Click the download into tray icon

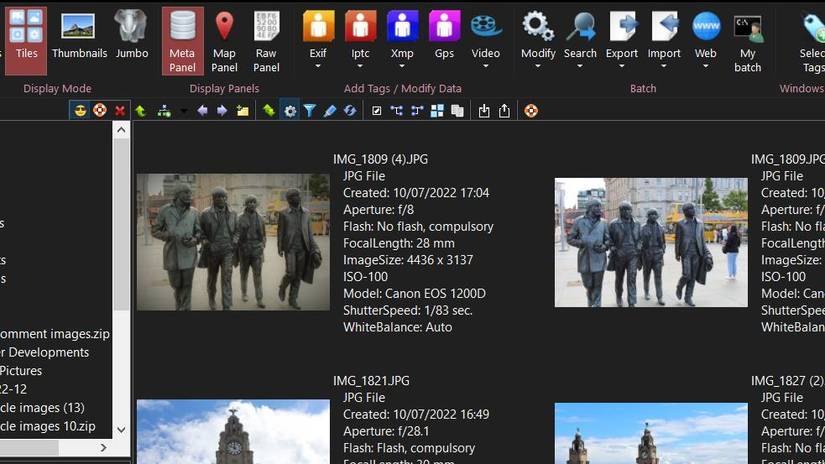484,111
